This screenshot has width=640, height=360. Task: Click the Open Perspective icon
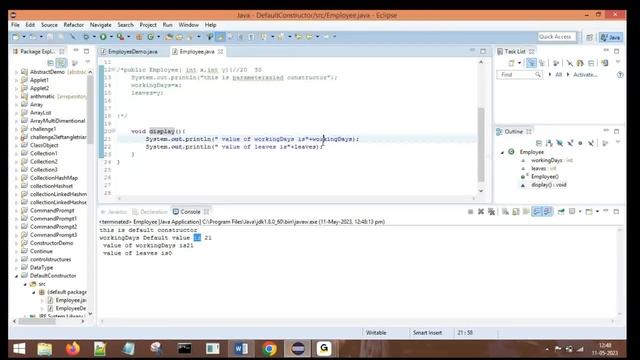click(x=589, y=37)
